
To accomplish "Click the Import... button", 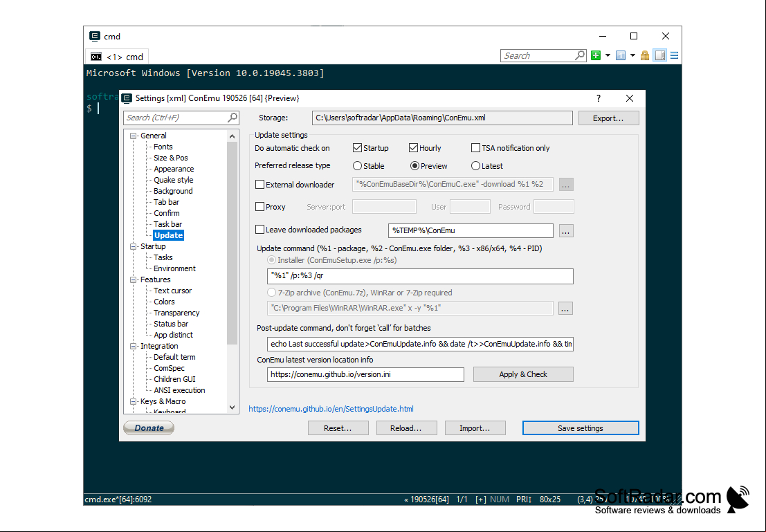I will pos(475,428).
